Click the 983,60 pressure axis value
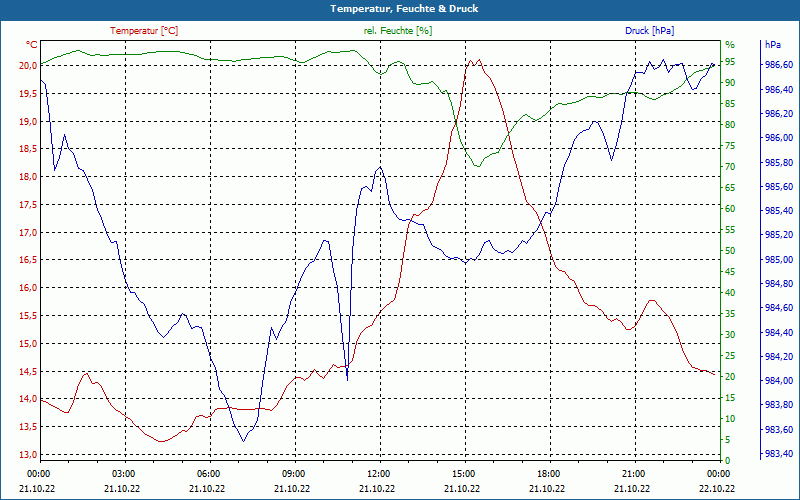Viewport: 800px width, 500px height. click(x=779, y=430)
